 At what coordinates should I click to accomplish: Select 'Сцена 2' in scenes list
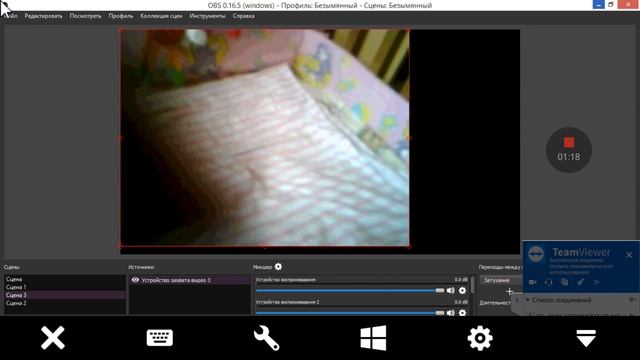[x=65, y=303]
